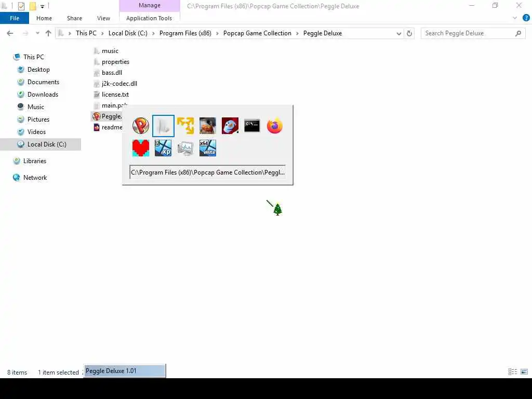Open the Explorer Help icon
The height and width of the screenshot is (399, 532).
[x=526, y=18]
